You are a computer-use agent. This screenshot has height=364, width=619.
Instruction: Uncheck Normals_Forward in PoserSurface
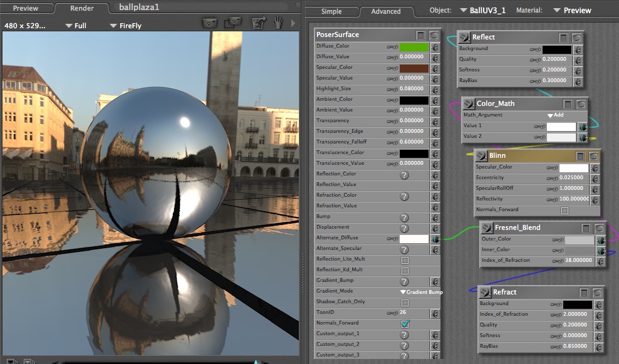405,323
